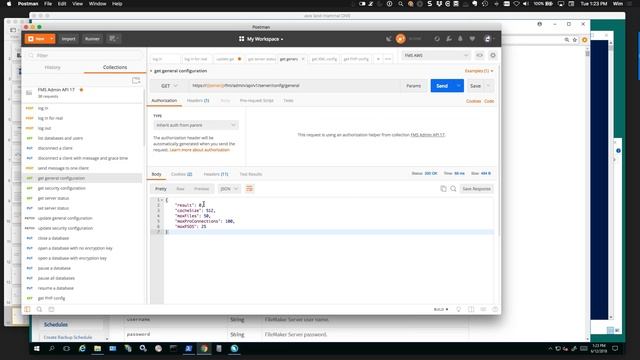Switch to the Collections sidebar tab
The height and width of the screenshot is (360, 640).
[x=115, y=67]
